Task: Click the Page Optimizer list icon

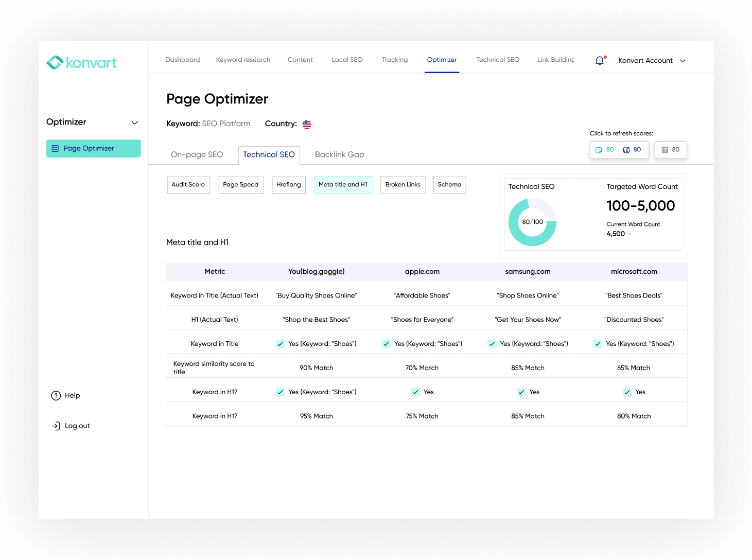Action: pyautogui.click(x=56, y=148)
